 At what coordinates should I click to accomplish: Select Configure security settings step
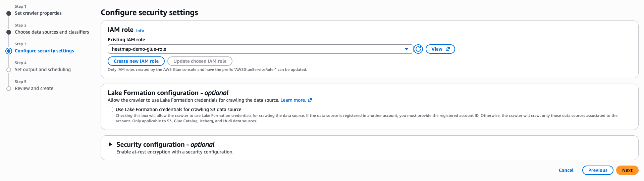click(44, 51)
